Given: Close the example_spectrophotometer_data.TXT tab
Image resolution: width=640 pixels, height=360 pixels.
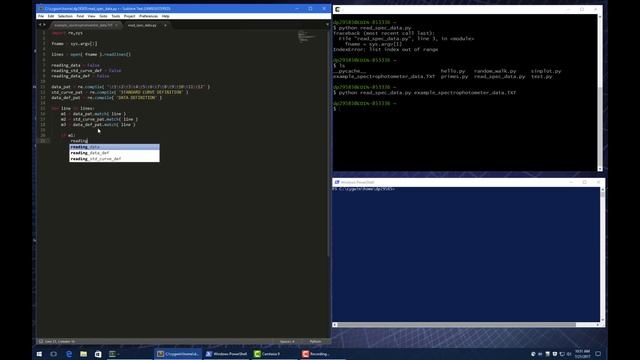Looking at the screenshot, I should point(116,25).
